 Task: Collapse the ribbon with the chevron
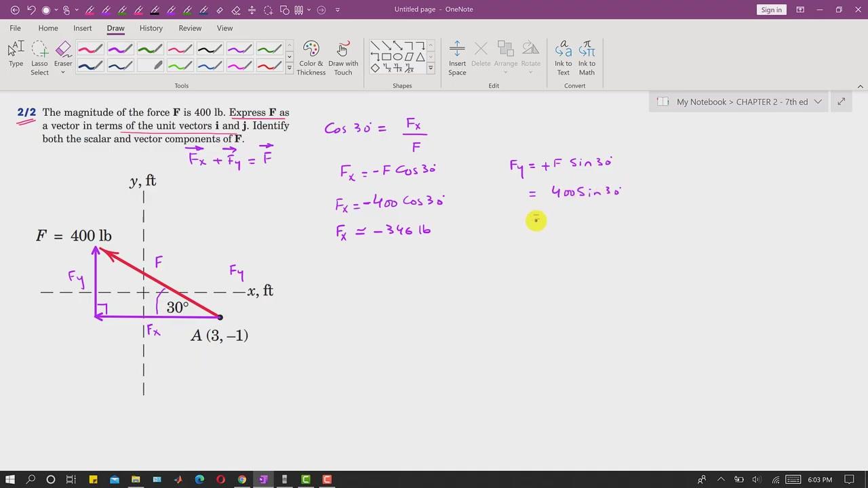[860, 86]
